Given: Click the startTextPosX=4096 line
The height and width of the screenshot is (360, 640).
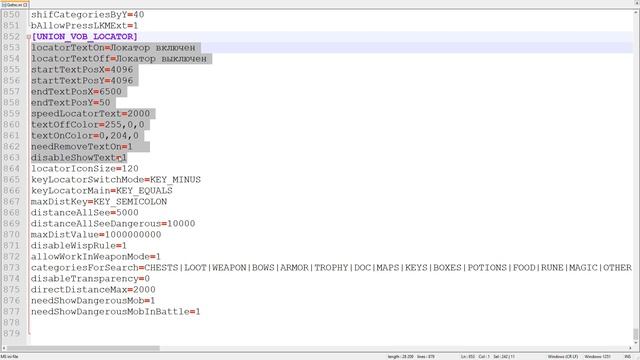Looking at the screenshot, I should (82, 70).
